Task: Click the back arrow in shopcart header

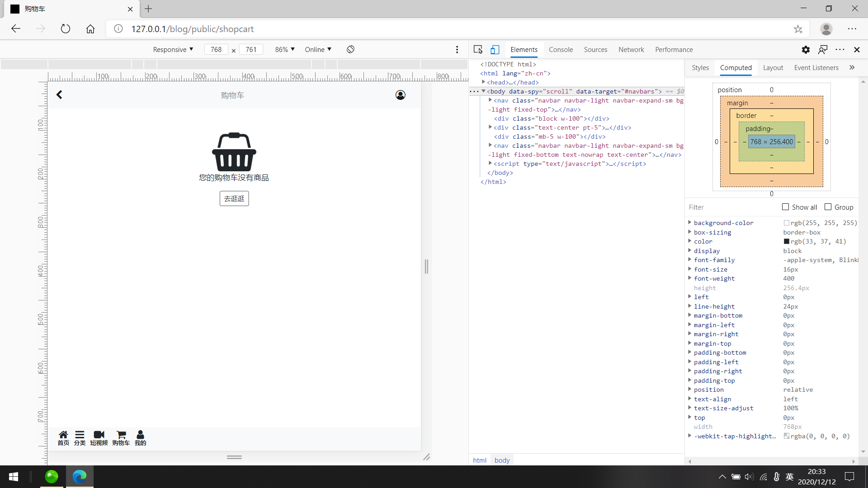Action: pyautogui.click(x=59, y=95)
